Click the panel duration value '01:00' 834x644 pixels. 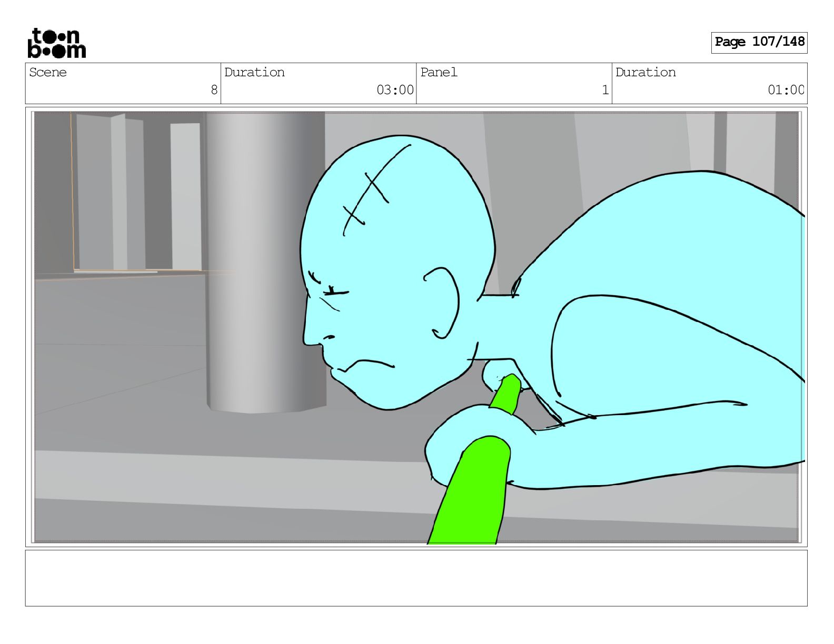(x=786, y=90)
